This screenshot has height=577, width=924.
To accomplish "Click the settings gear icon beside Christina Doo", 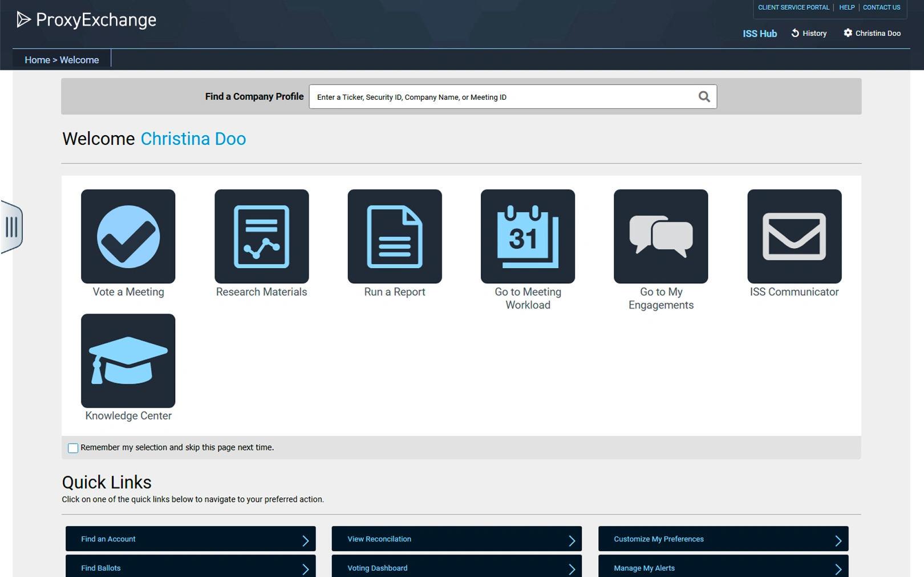I will coord(848,33).
